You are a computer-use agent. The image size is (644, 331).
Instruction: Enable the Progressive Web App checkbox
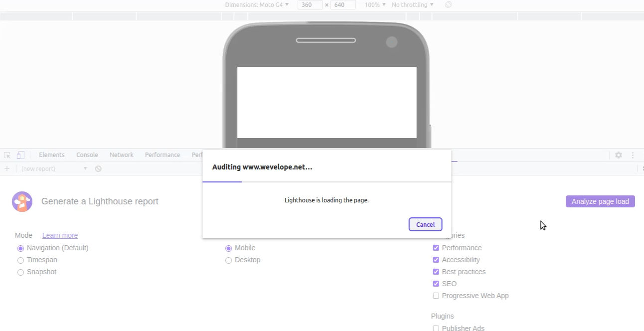(436, 296)
